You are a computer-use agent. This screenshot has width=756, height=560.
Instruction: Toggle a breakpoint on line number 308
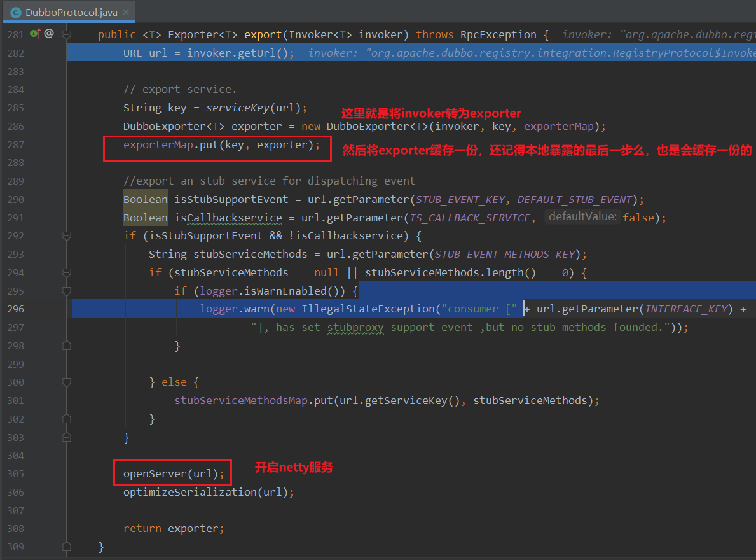[16, 529]
